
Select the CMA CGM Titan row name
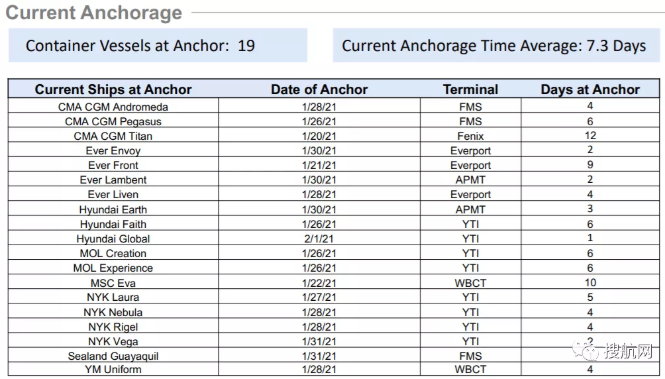[x=113, y=136]
